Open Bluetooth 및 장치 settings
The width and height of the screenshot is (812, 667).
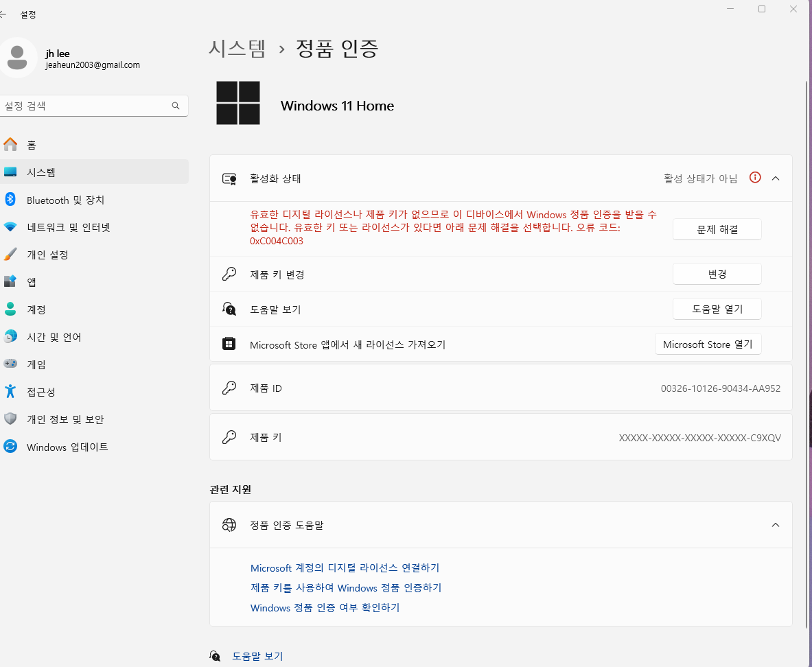[94, 200]
